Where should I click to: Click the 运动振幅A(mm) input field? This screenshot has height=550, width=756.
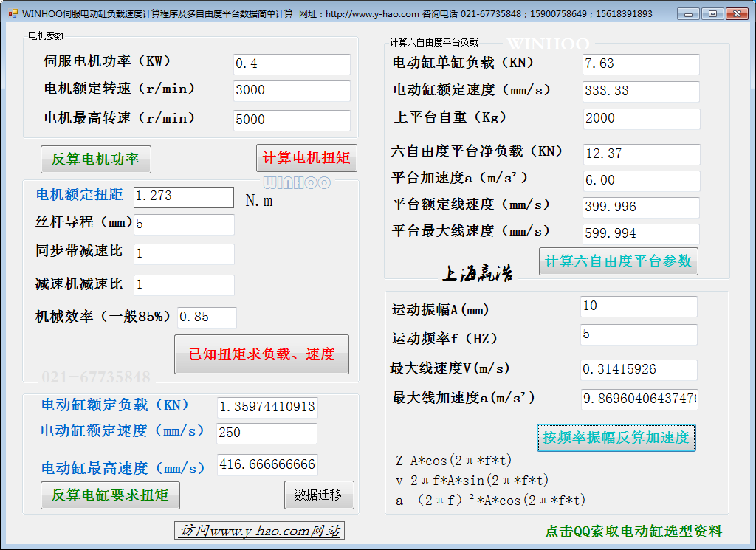639,306
